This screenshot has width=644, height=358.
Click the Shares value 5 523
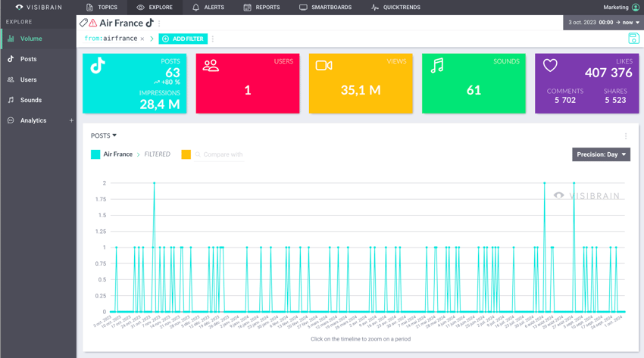coord(615,100)
